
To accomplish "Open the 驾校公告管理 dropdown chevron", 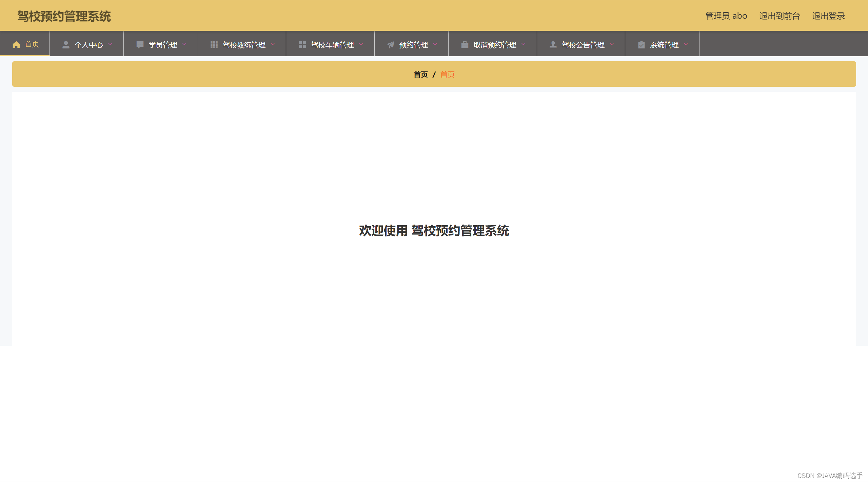I will click(x=612, y=44).
